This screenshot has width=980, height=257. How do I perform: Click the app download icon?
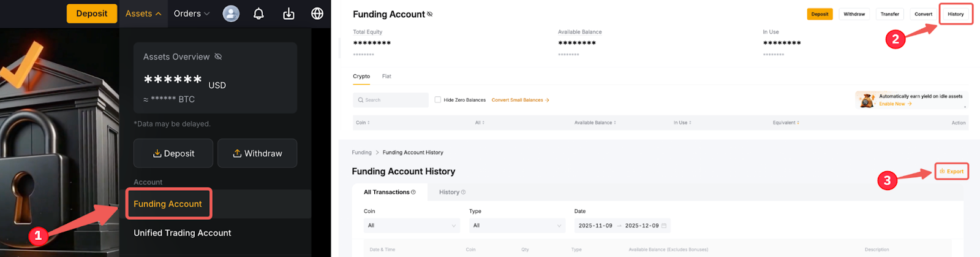[288, 13]
